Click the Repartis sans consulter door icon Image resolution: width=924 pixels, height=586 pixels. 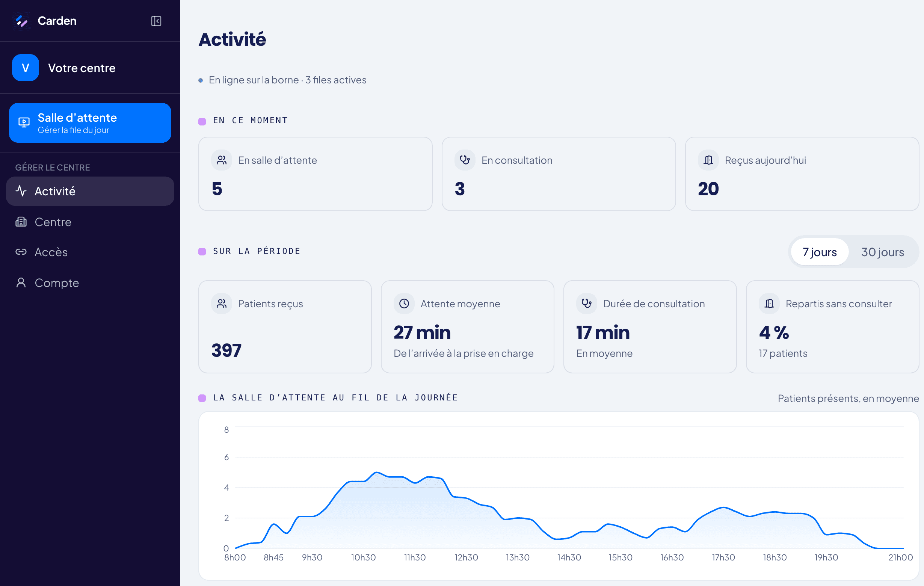click(x=769, y=304)
